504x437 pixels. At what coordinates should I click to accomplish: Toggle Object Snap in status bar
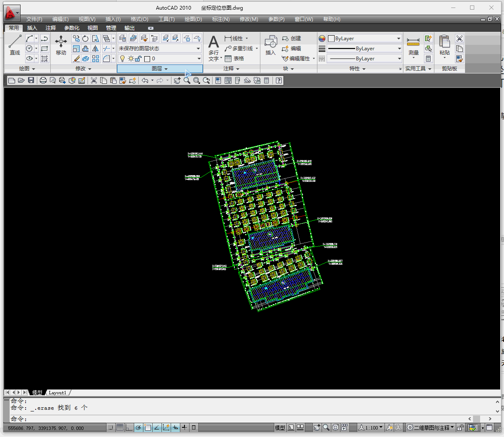tap(148, 428)
